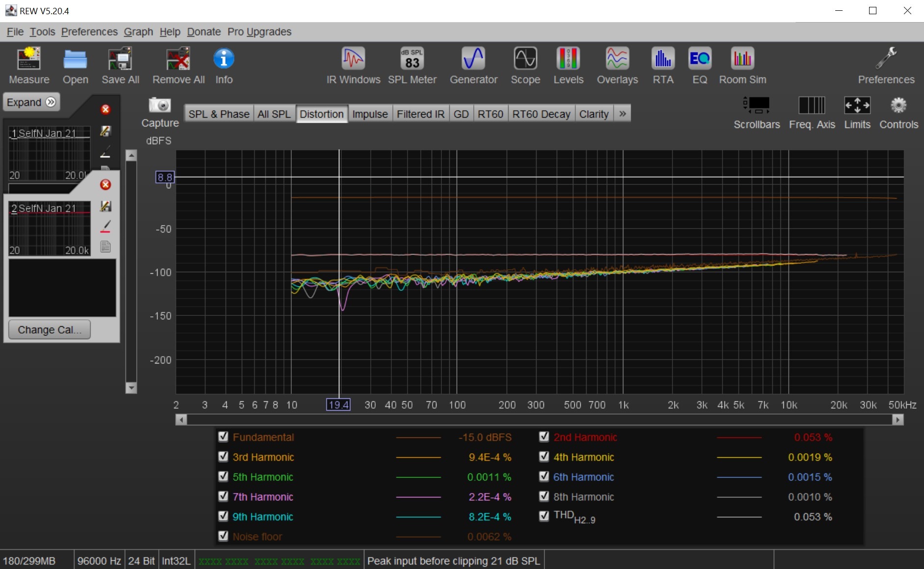The height and width of the screenshot is (569, 924).
Task: Switch to the Clarity tab
Action: tap(593, 114)
